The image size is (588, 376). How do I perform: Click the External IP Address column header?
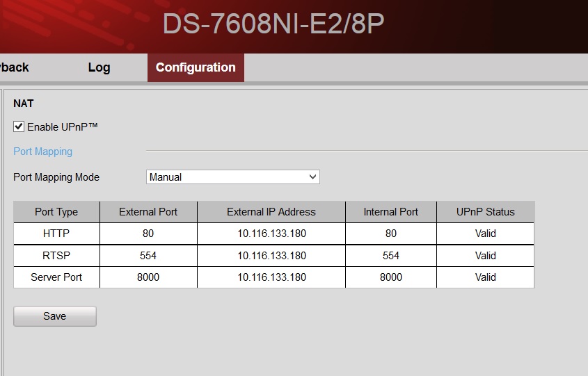pos(271,211)
